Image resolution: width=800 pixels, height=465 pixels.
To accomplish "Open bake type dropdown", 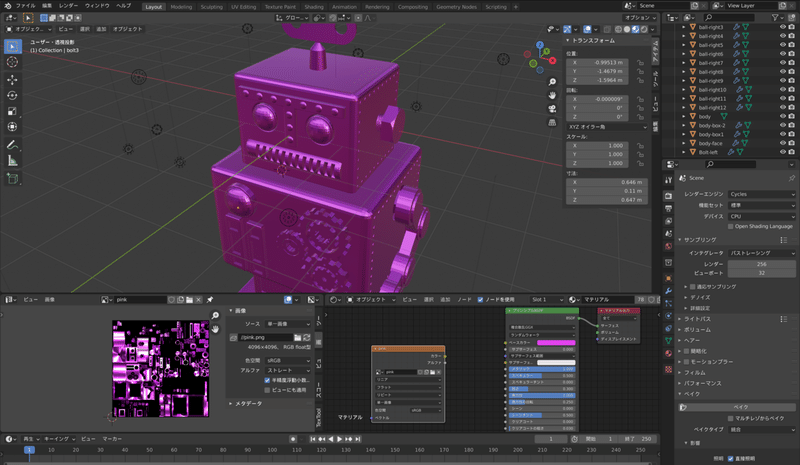I will coord(762,430).
